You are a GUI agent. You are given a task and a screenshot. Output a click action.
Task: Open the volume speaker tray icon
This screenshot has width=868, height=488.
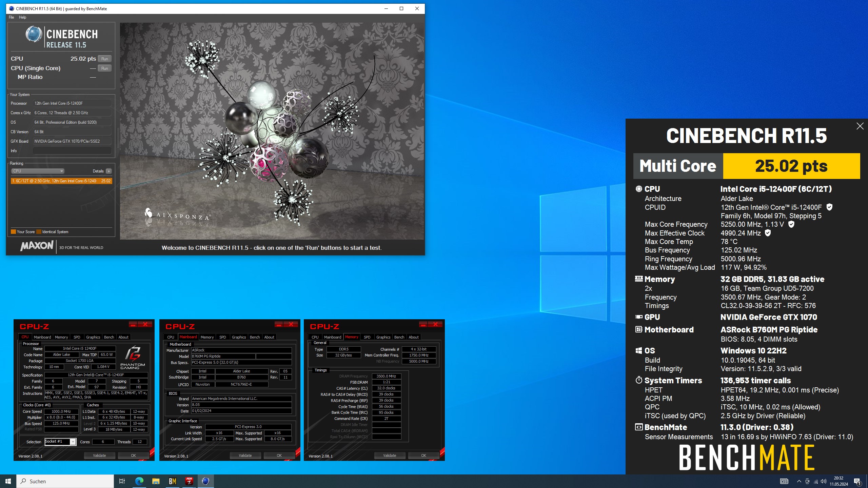824,481
